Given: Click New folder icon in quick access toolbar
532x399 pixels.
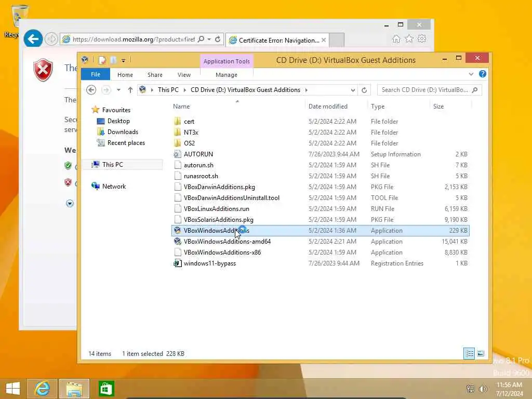Looking at the screenshot, I should 113,60.
